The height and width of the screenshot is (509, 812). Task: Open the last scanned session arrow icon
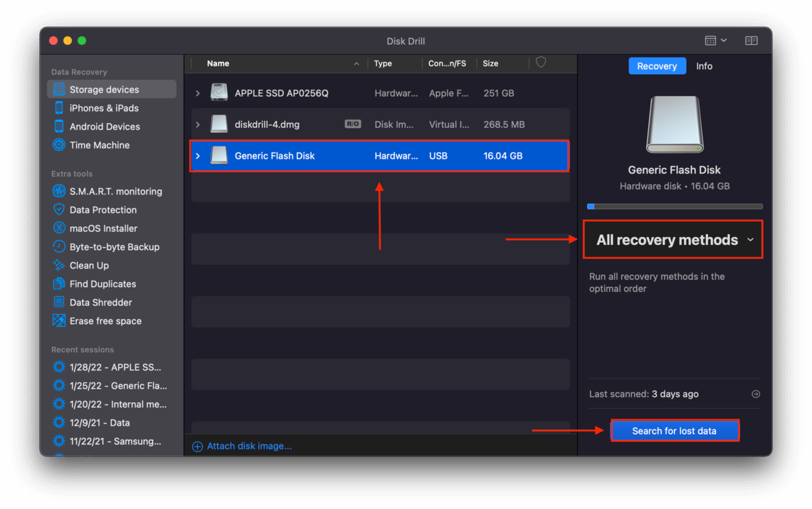point(756,394)
